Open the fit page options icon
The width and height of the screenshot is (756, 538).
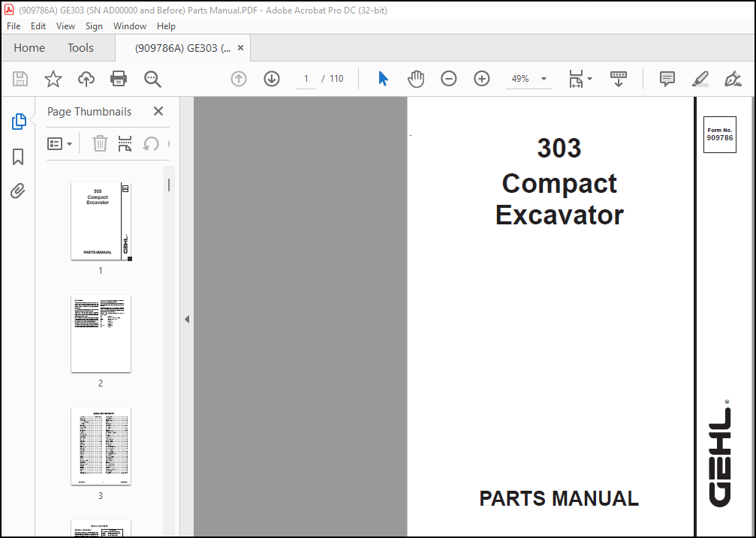click(x=576, y=79)
